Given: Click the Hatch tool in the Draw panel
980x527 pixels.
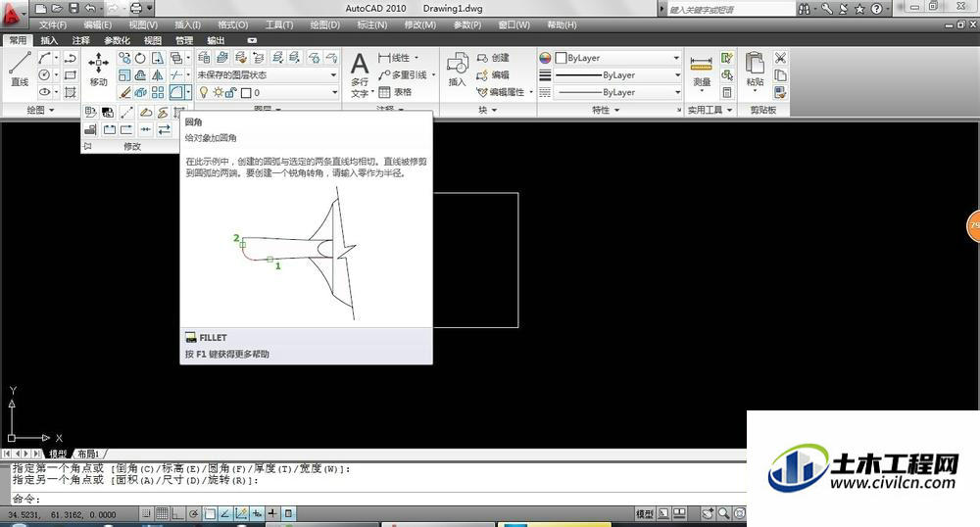Looking at the screenshot, I should 70,92.
